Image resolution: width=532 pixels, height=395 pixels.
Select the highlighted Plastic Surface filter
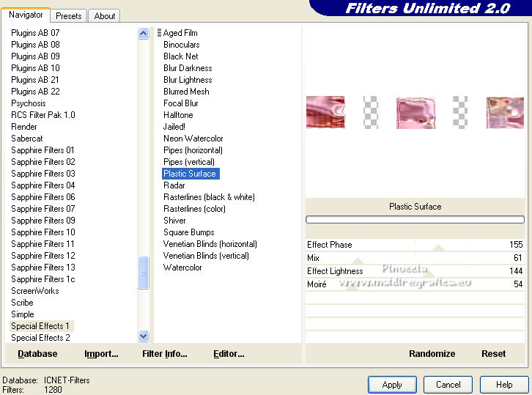(191, 174)
